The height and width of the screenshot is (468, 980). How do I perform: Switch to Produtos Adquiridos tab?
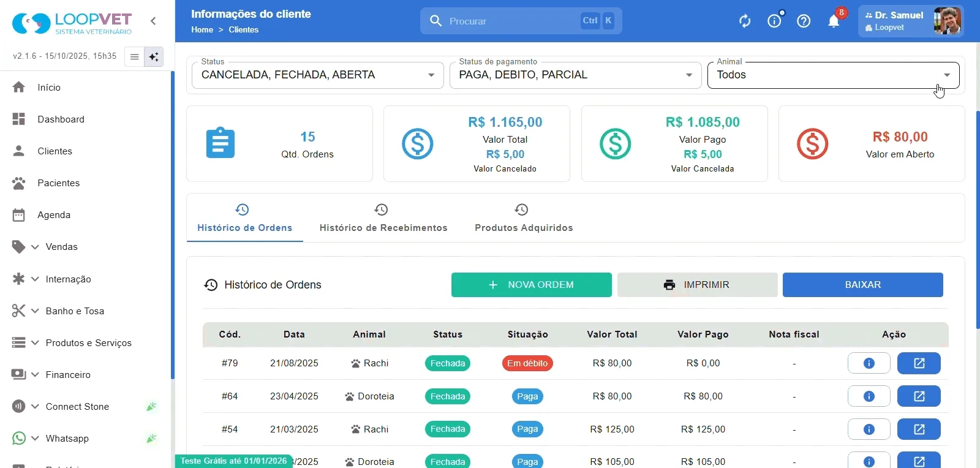(524, 218)
